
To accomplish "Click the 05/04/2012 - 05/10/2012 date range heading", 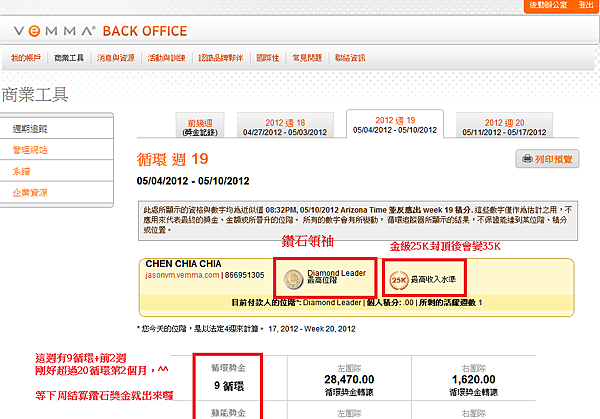I will click(193, 181).
